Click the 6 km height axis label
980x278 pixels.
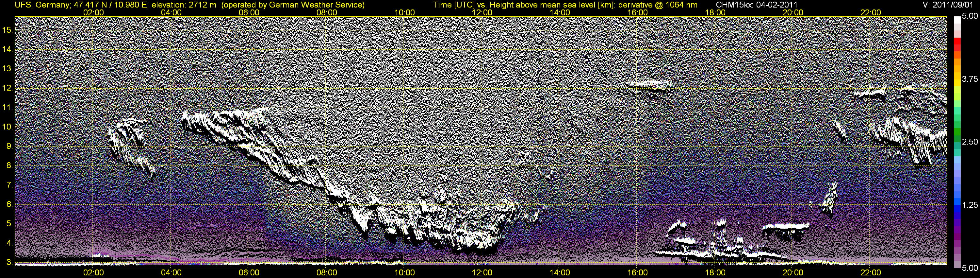point(9,204)
